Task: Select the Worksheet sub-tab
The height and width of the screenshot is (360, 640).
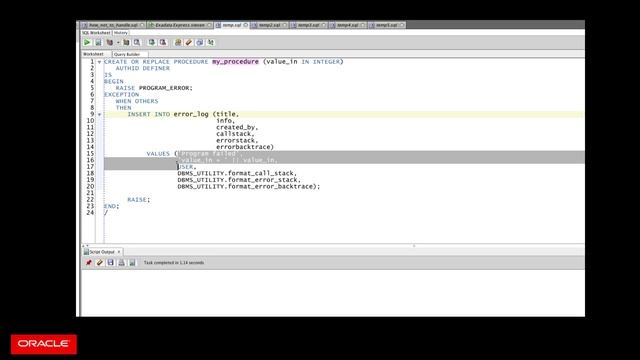Action: pyautogui.click(x=93, y=54)
